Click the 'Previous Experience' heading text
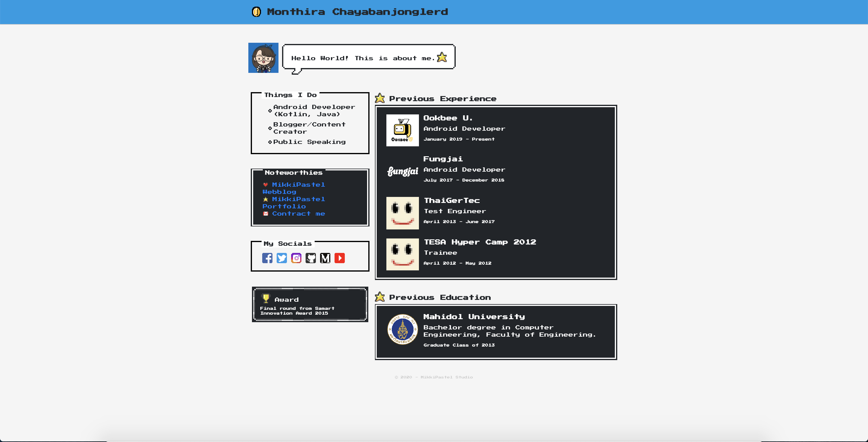Screen dimensions: 868x442 point(443,99)
